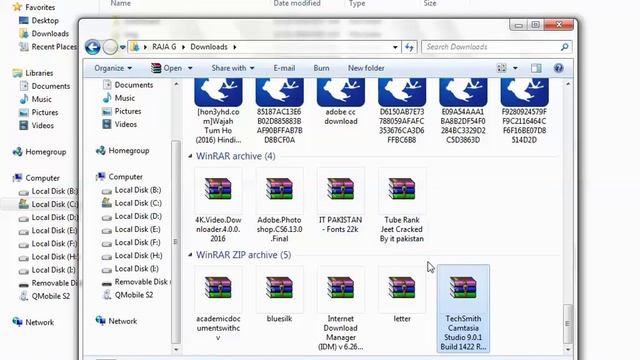Open Removable Disk in front window pane
The width and height of the screenshot is (640, 360).
136,282
